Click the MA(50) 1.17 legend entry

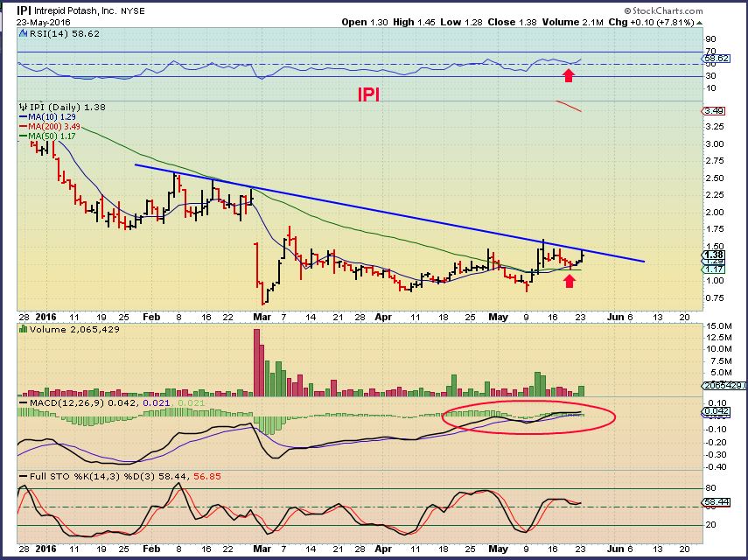[x=48, y=136]
